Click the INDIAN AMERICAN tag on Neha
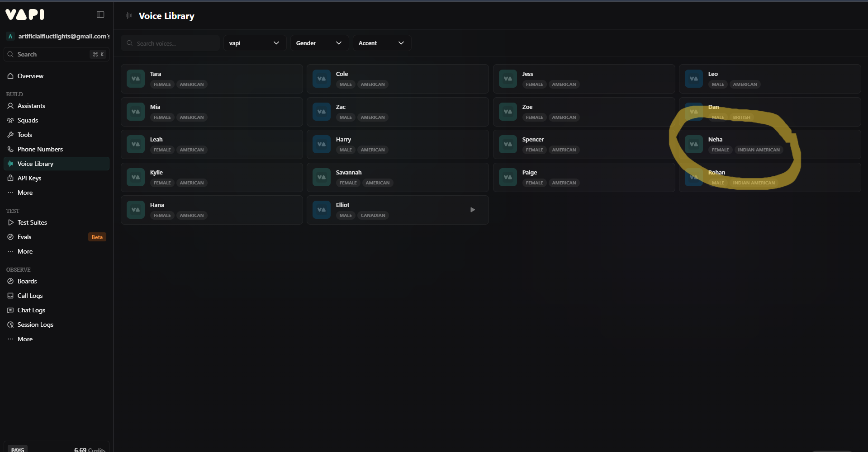This screenshot has height=452, width=868. pyautogui.click(x=759, y=150)
